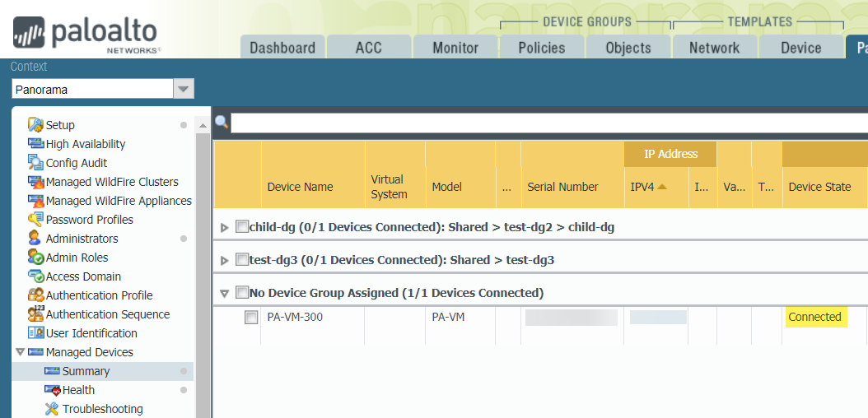Collapse the Managed Devices tree node

21,351
